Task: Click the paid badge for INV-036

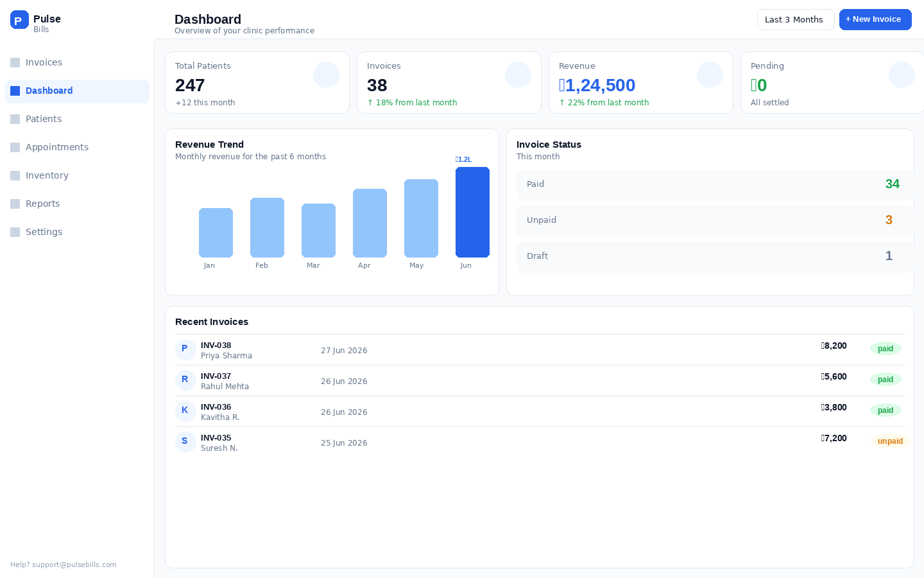Action: (x=886, y=410)
